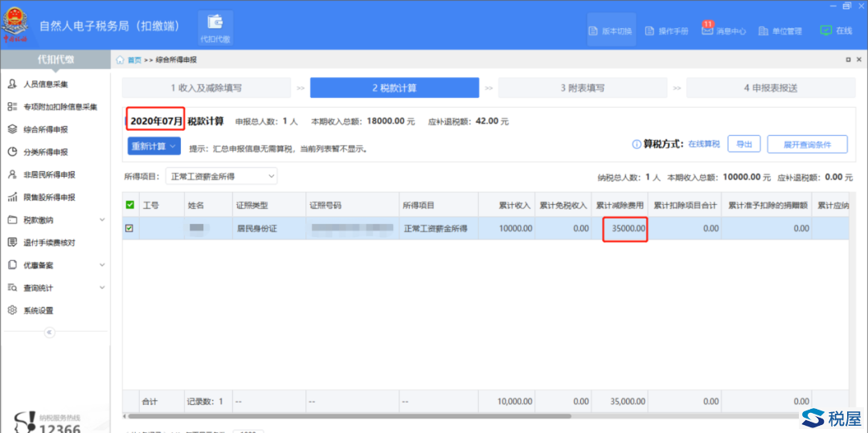The width and height of the screenshot is (868, 433).
Task: Click the 展开查询条件 button
Action: (x=805, y=145)
